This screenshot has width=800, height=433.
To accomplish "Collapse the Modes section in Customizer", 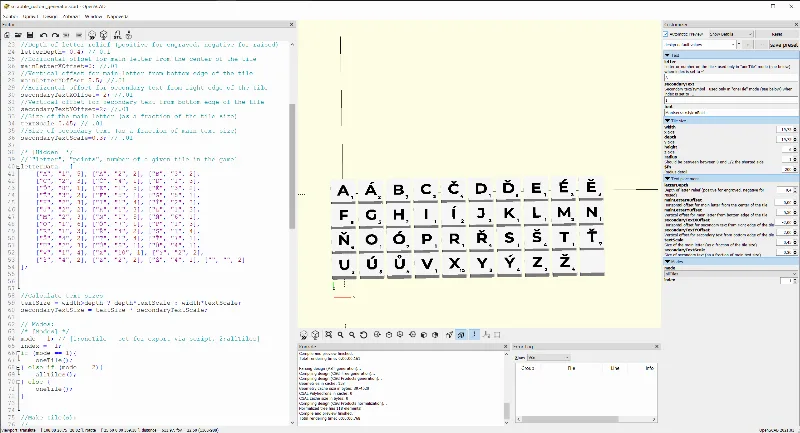I will point(731,262).
